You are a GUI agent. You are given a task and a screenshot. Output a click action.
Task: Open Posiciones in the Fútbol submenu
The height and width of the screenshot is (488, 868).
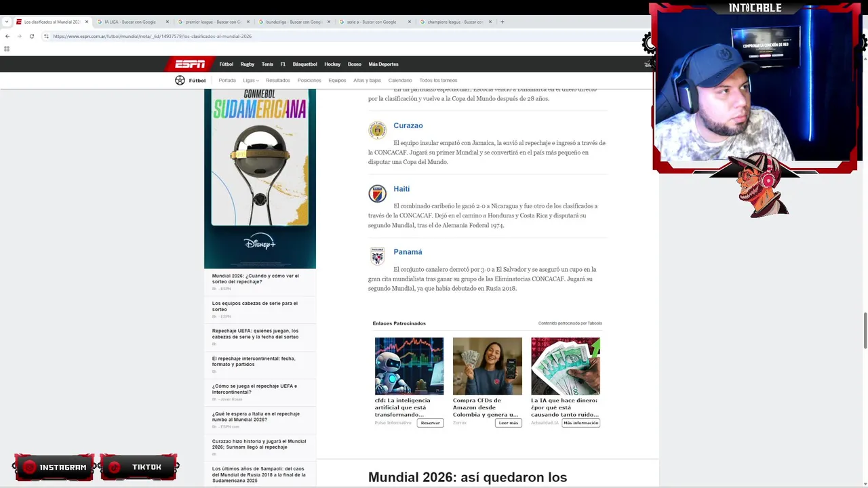pos(309,81)
